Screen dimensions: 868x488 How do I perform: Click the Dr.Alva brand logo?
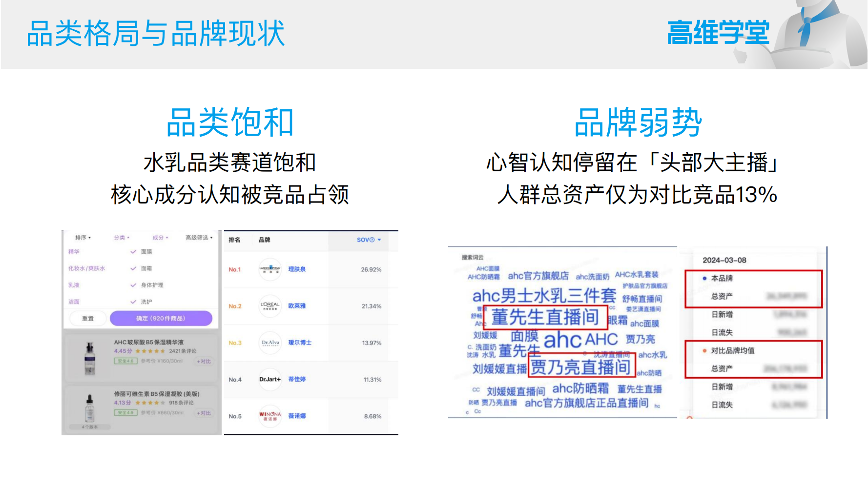[270, 343]
